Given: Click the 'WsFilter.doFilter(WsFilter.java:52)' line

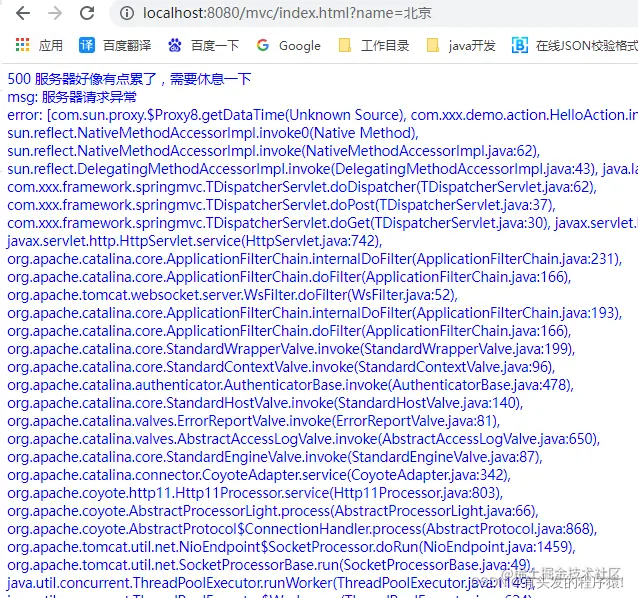Looking at the screenshot, I should [232, 295].
